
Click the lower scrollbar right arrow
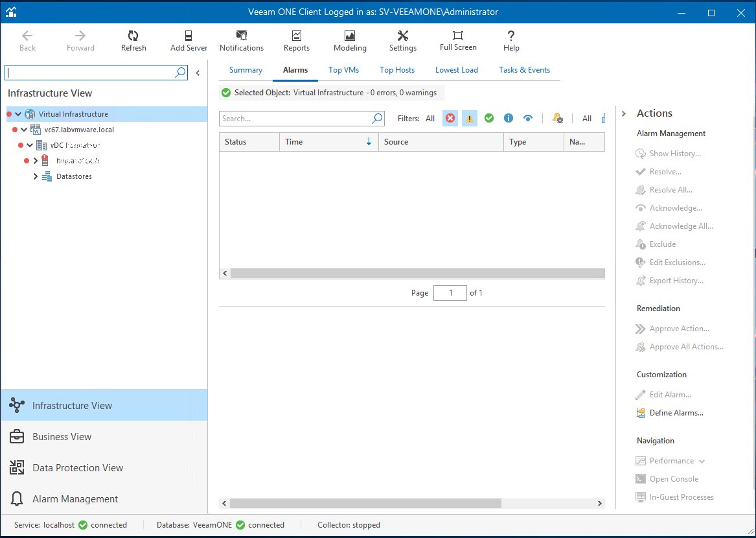tap(599, 503)
